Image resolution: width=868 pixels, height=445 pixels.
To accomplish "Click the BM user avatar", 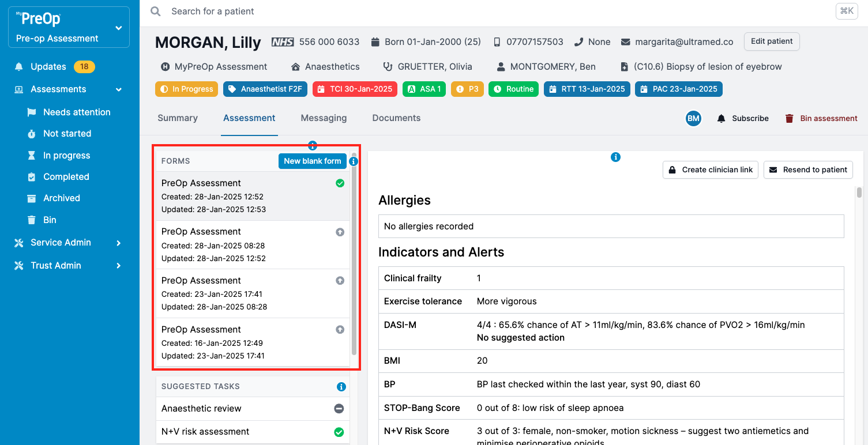I will point(693,118).
